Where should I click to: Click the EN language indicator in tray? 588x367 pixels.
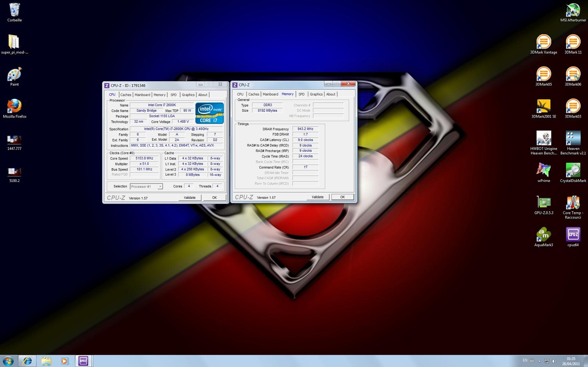[525, 360]
